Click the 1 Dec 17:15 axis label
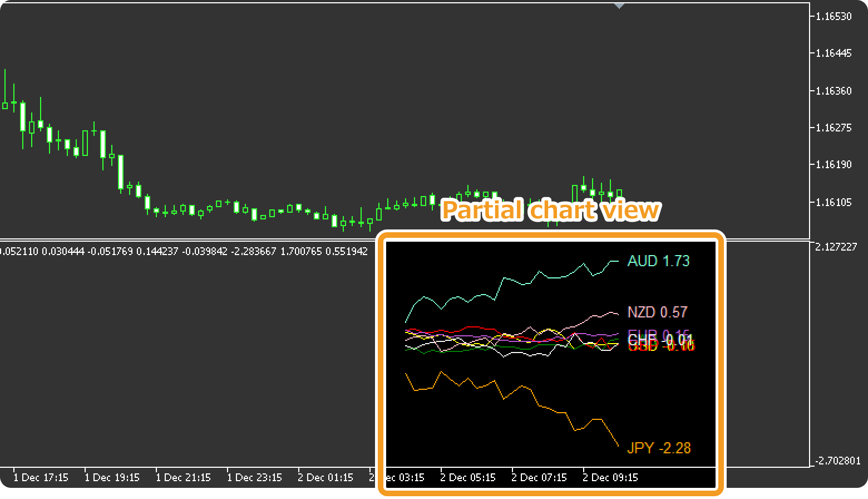Screen dimensions: 868x499 (x=41, y=477)
